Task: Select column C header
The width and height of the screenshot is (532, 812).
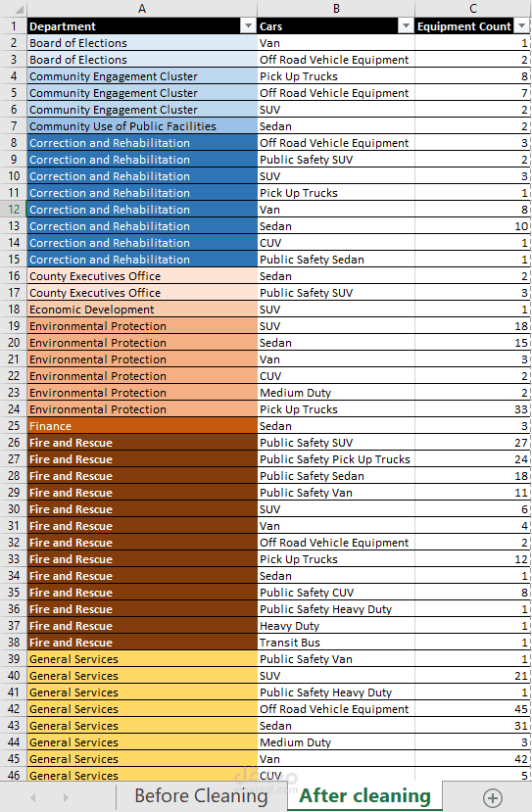Action: point(473,9)
